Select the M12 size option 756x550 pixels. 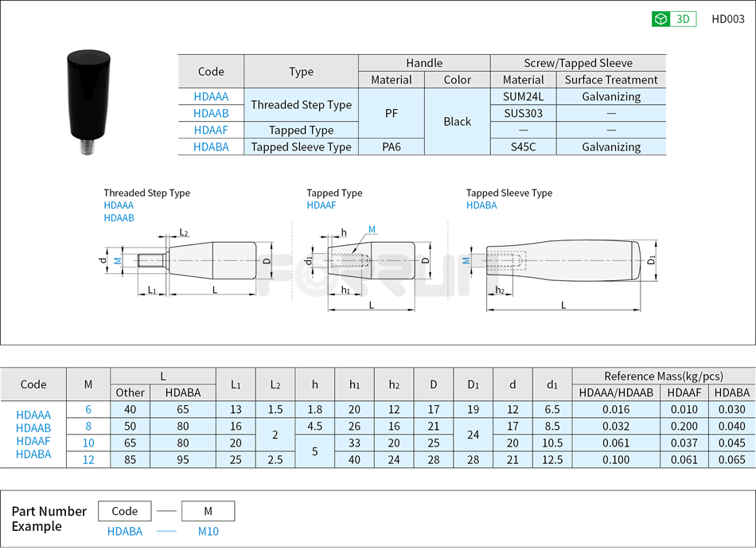(x=88, y=459)
